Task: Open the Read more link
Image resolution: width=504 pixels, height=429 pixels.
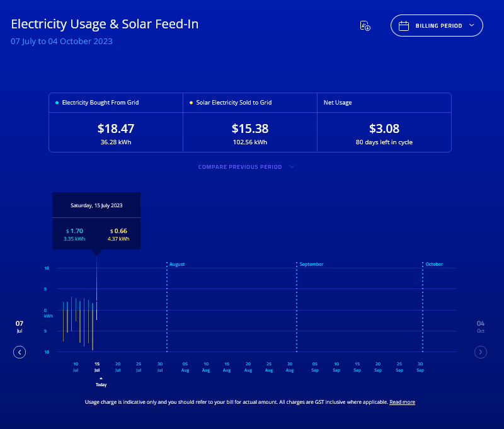Action: 402,402
